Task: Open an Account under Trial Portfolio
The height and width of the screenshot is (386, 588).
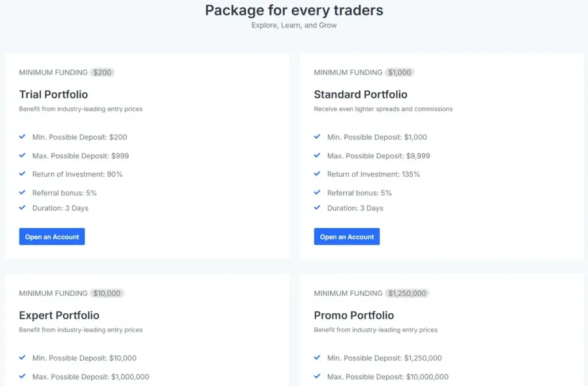Action: pos(52,236)
